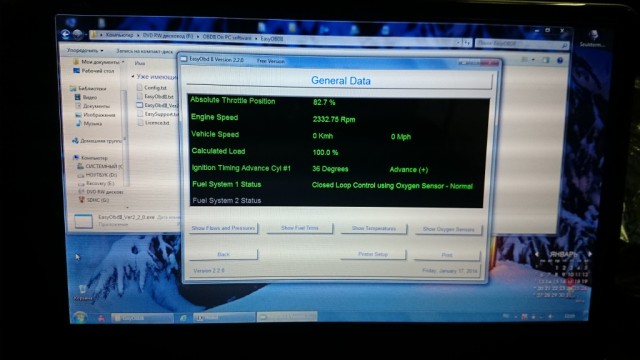Click Запись на компакт-диск in the toolbar
The image size is (640, 360).
(144, 51)
